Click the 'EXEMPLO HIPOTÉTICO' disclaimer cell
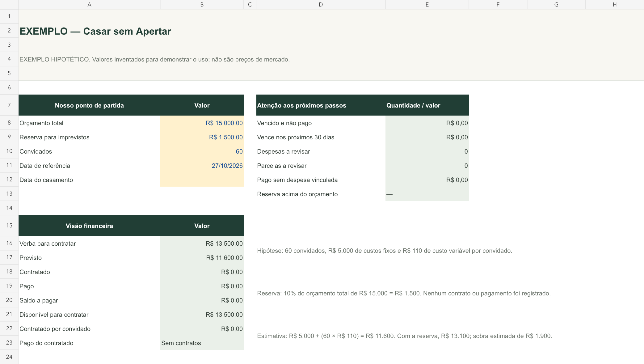This screenshot has height=364, width=644. 154,59
